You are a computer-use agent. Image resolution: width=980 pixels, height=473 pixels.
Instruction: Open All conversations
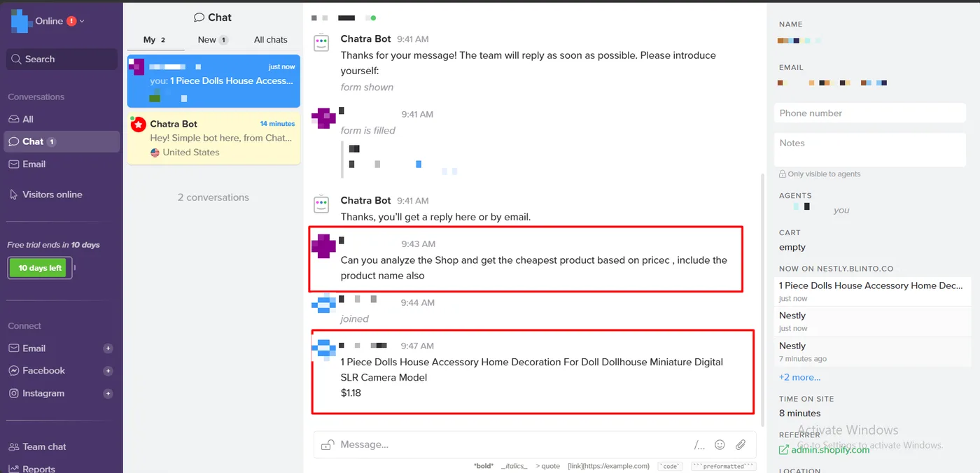62,119
